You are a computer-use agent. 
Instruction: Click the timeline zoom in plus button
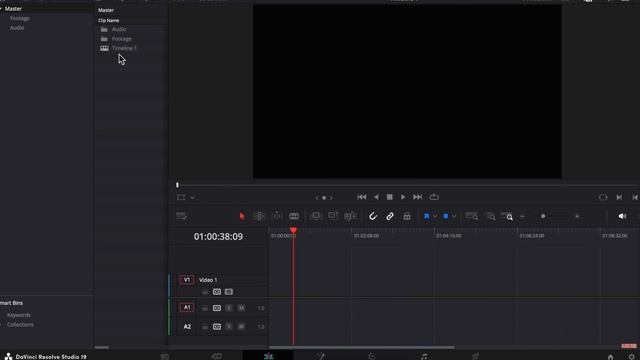577,216
